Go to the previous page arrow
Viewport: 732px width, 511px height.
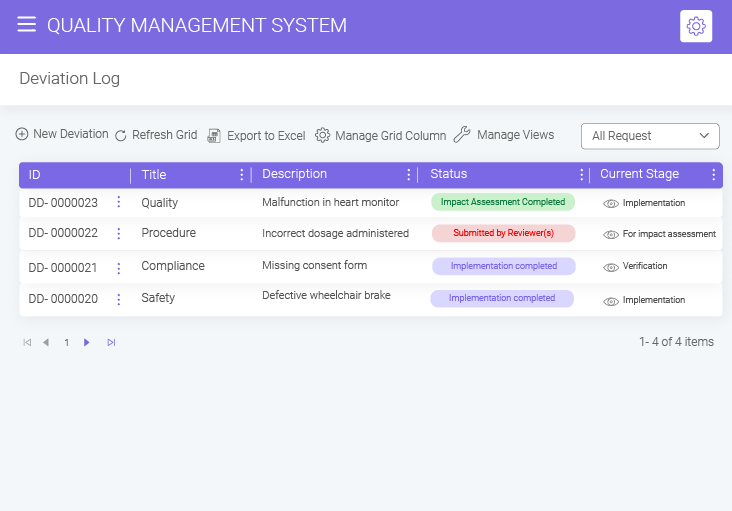click(46, 343)
